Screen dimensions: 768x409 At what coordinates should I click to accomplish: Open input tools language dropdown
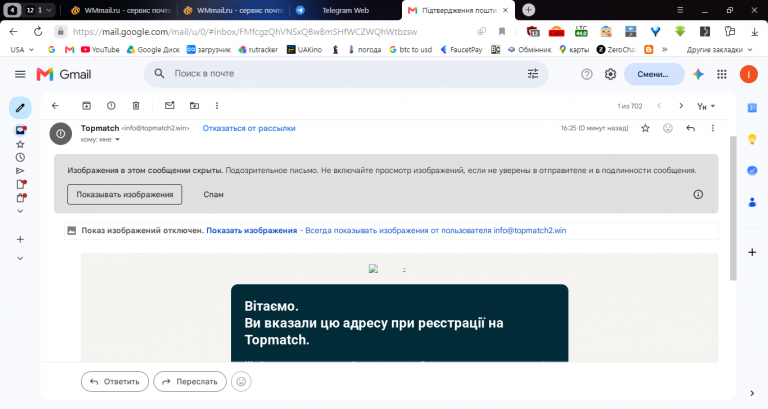tap(706, 106)
